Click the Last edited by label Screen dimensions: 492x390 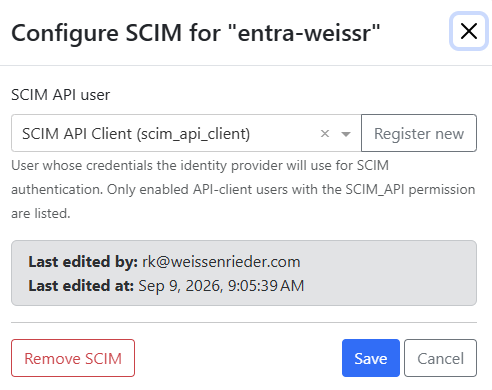(x=83, y=262)
